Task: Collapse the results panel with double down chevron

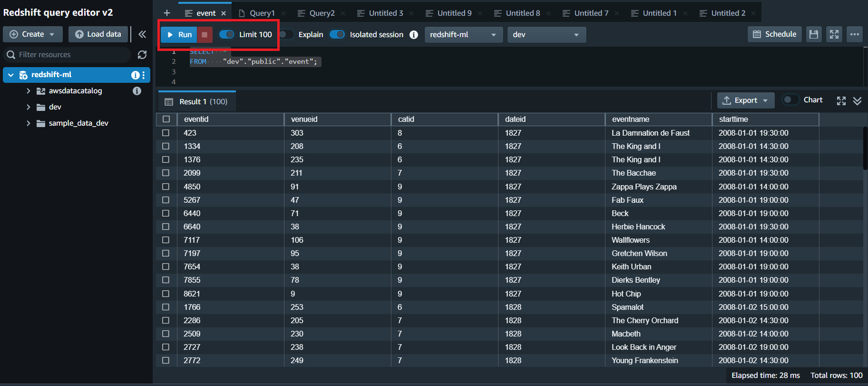Action: pos(857,101)
